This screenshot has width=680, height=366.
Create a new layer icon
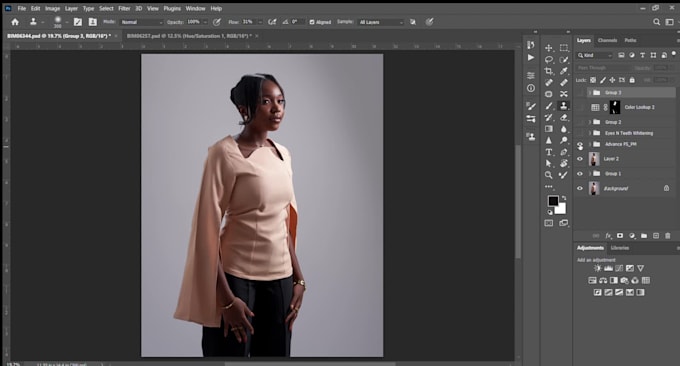(656, 235)
